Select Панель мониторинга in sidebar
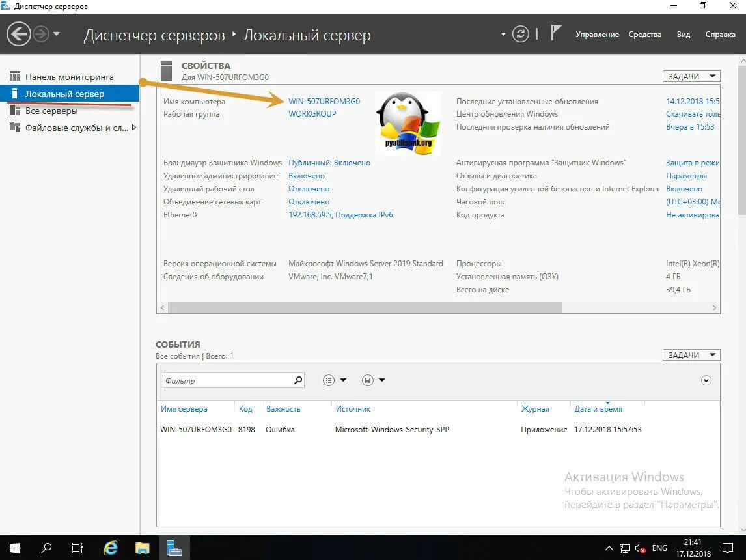 click(x=70, y=77)
